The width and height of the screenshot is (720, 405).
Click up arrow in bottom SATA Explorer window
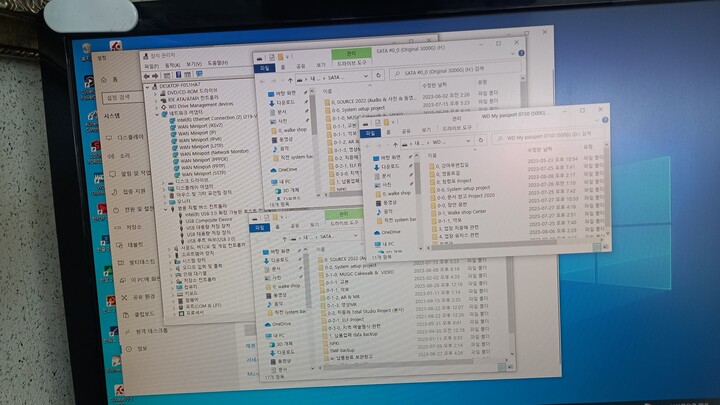pos(284,238)
